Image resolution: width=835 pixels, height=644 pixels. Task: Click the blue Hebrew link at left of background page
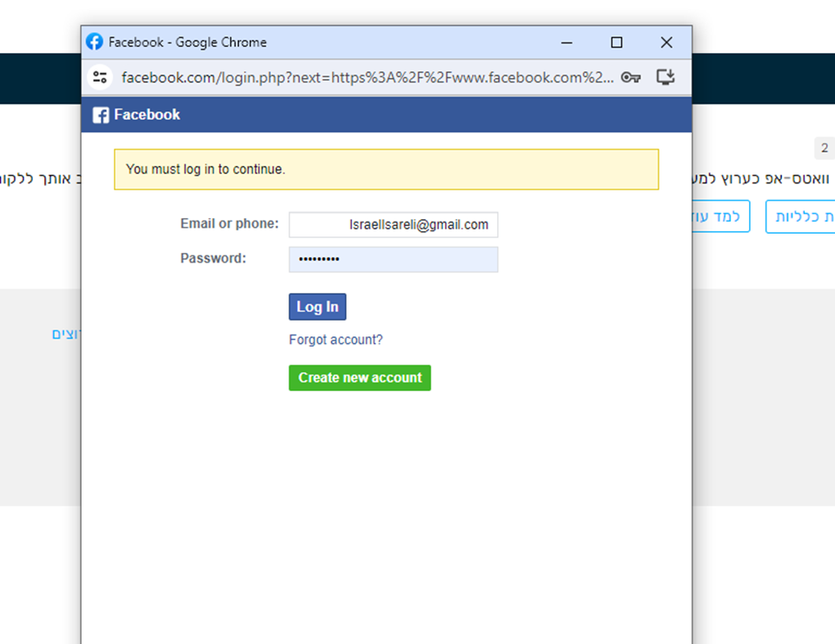66,334
